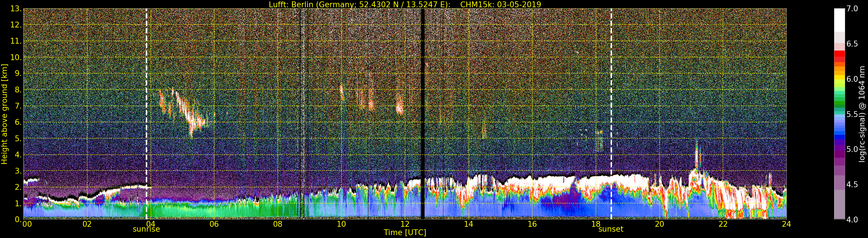
Task: Click the white dashed sunrise line
Action: pyautogui.click(x=147, y=114)
